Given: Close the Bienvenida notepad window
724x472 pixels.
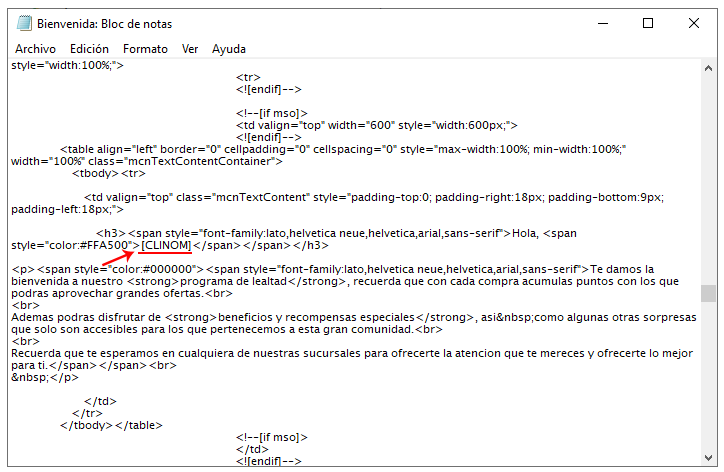Looking at the screenshot, I should (694, 23).
